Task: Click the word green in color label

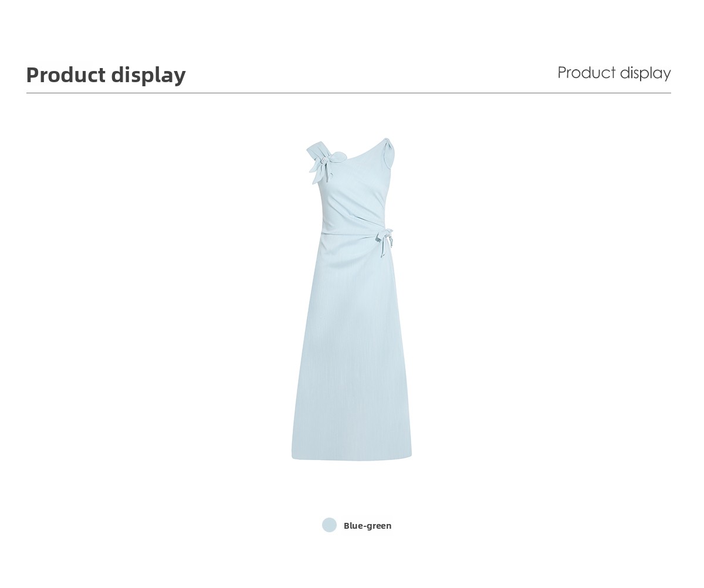Action: click(380, 526)
